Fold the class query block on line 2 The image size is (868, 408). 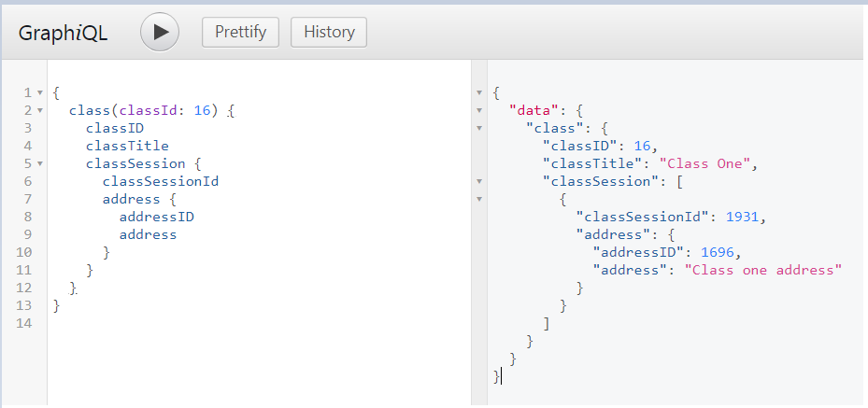coord(39,110)
